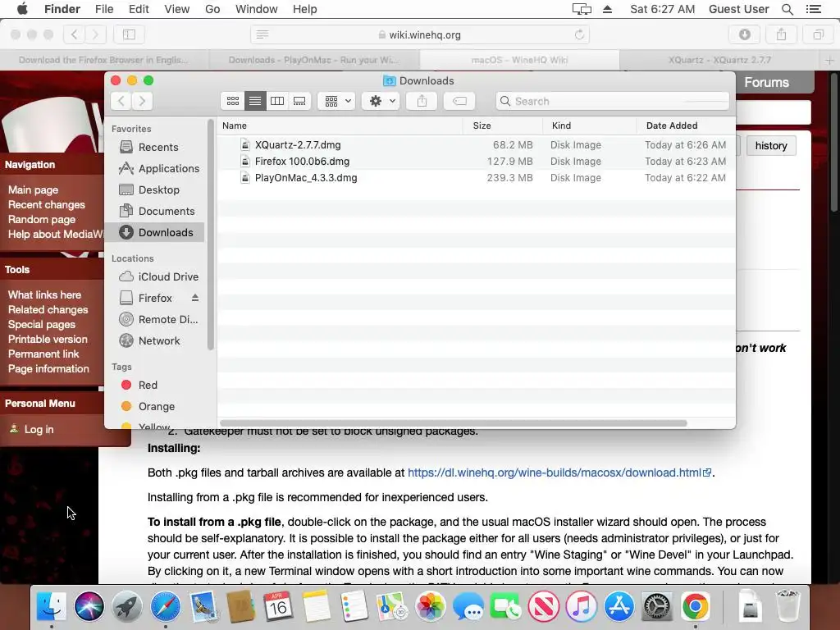Reload the Safari page
This screenshot has height=630, width=840.
pos(579,34)
